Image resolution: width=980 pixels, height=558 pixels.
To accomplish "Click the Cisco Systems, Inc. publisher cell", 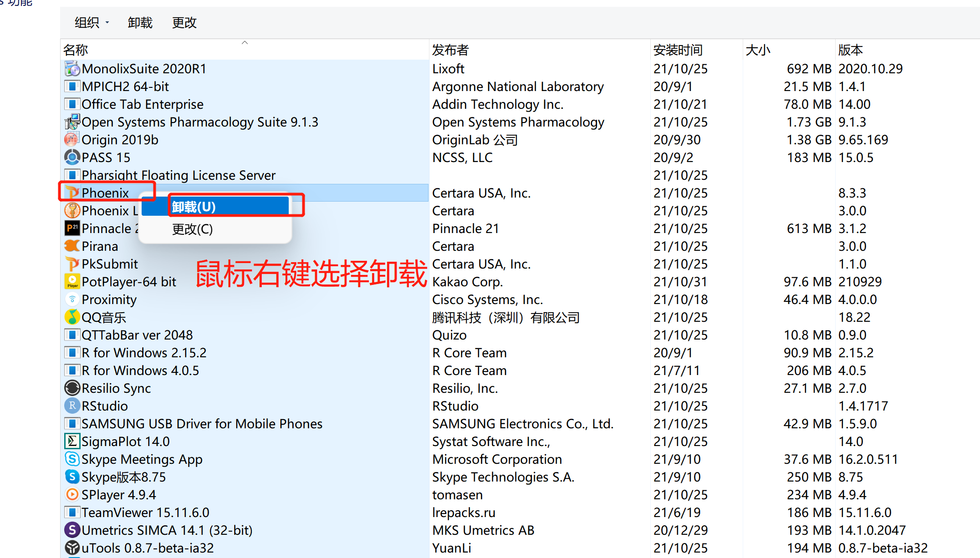I will pyautogui.click(x=487, y=299).
